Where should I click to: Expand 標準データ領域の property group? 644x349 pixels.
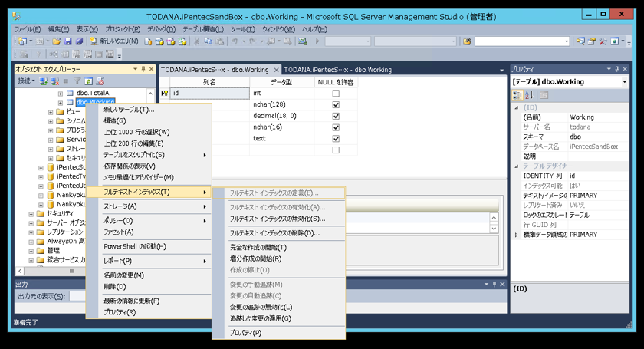coord(517,235)
